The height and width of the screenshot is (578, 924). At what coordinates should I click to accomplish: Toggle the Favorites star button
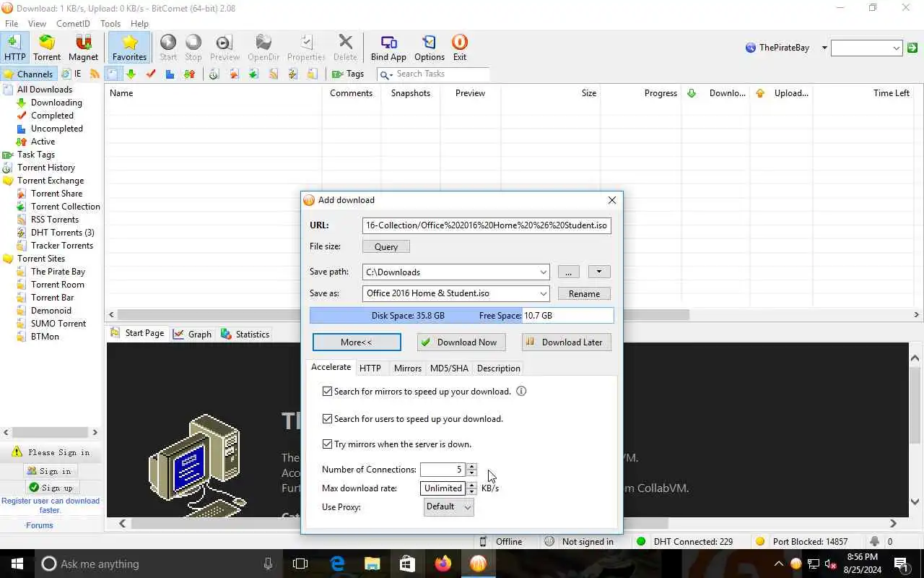(x=130, y=48)
